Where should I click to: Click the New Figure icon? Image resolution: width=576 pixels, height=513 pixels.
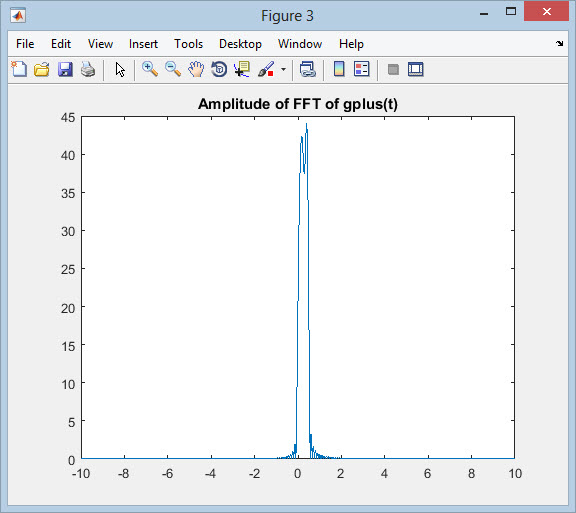point(19,69)
